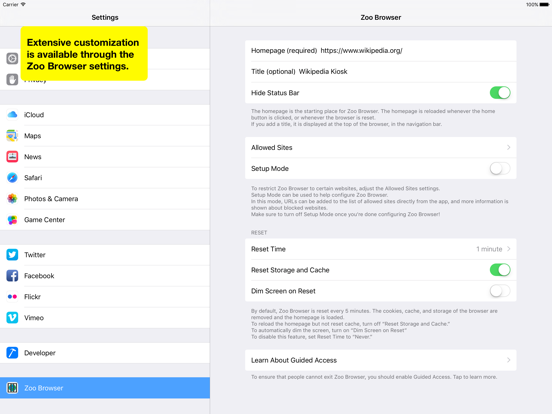
Task: Open Safari compass icon
Action: (12, 178)
